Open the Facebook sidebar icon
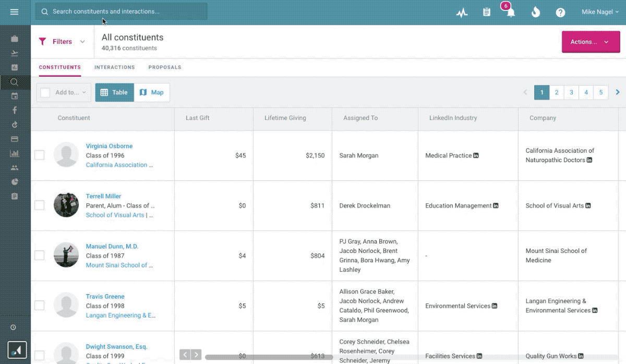Screen dimensions: 626x364 pos(15,110)
